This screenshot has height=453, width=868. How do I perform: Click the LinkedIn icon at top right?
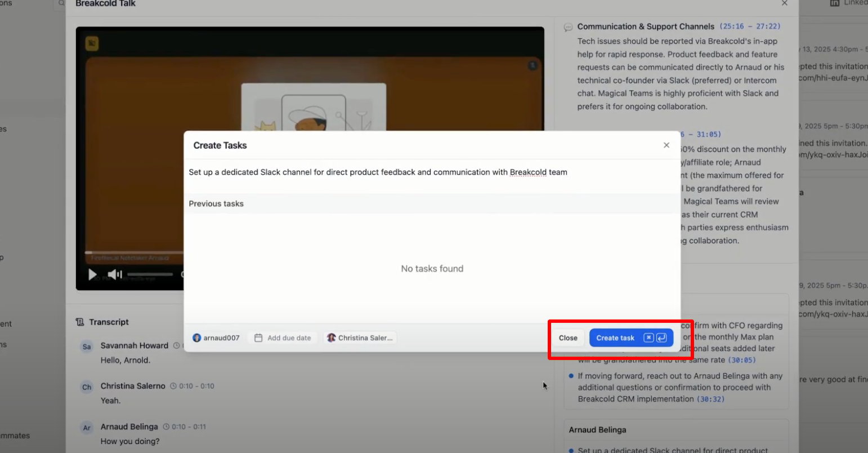pyautogui.click(x=835, y=3)
